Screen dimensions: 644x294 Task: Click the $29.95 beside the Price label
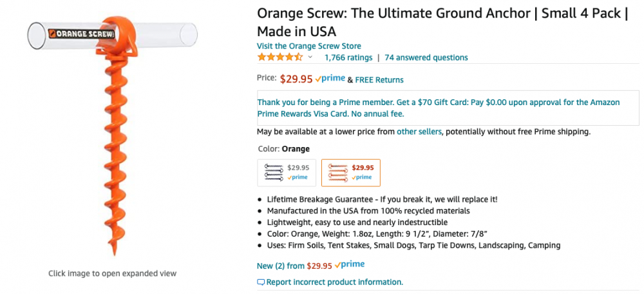(296, 79)
